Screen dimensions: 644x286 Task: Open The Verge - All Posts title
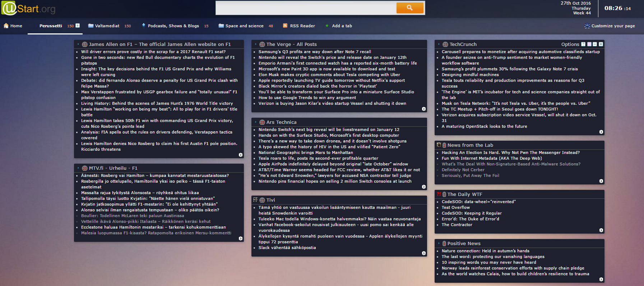tap(292, 44)
